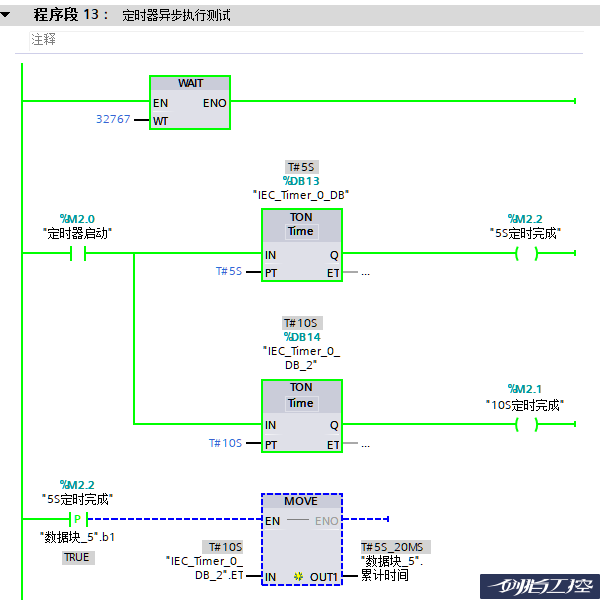Click the 注释 comment field

pos(43,39)
